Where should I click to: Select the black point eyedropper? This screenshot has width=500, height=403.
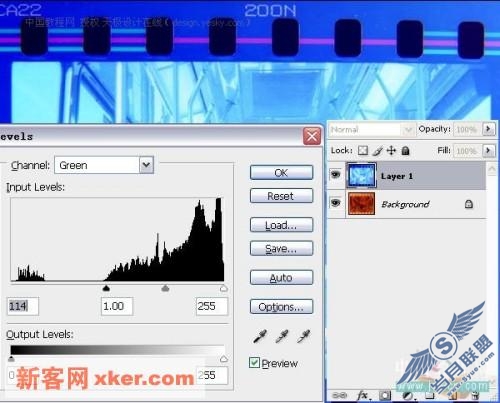pyautogui.click(x=260, y=337)
